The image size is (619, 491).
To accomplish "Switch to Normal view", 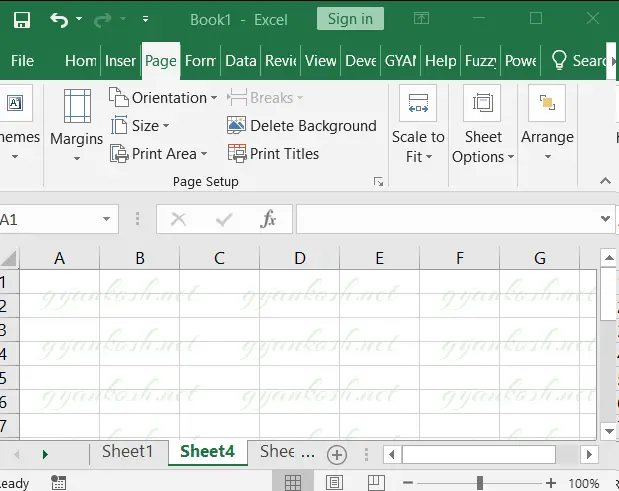I will click(293, 482).
